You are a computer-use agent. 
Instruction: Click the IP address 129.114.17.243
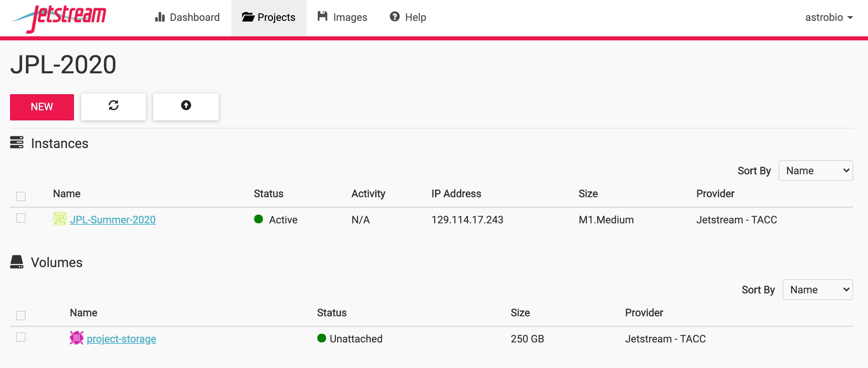[467, 220]
